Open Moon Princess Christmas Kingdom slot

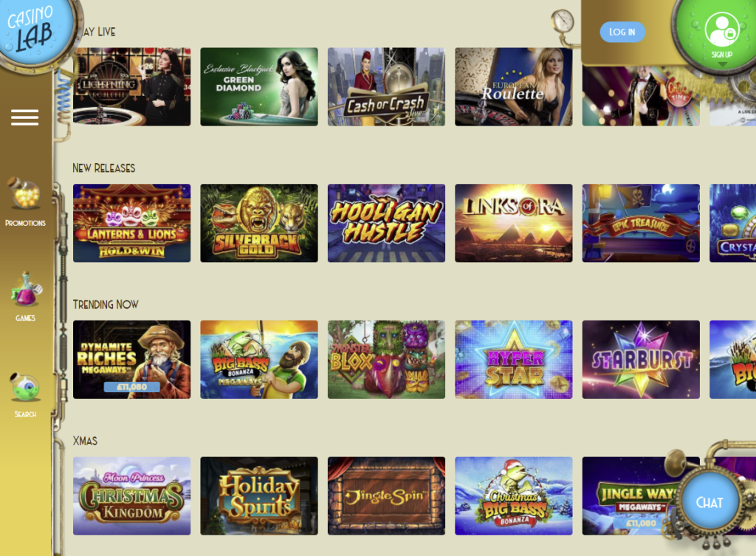pos(131,495)
